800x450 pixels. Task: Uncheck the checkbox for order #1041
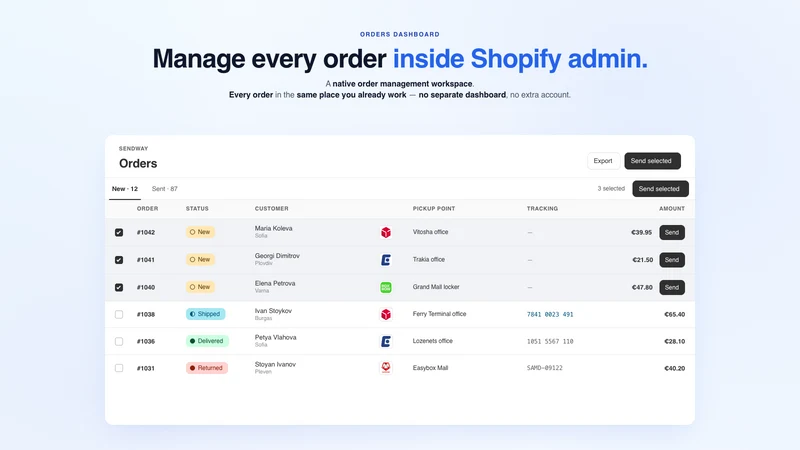coord(119,260)
